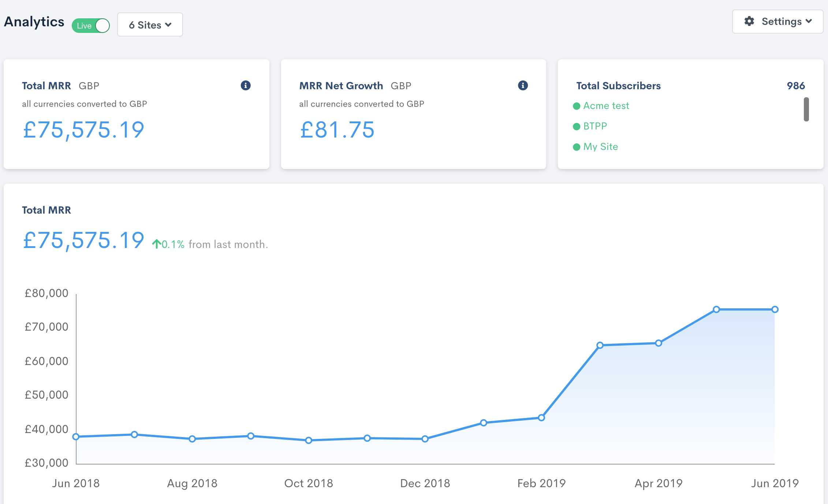The width and height of the screenshot is (828, 504).
Task: Open the Acme test site link
Action: tap(606, 106)
